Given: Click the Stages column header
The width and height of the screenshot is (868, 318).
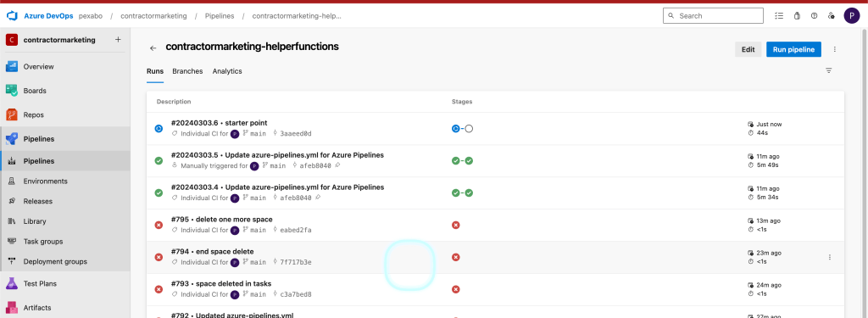Looking at the screenshot, I should [462, 102].
